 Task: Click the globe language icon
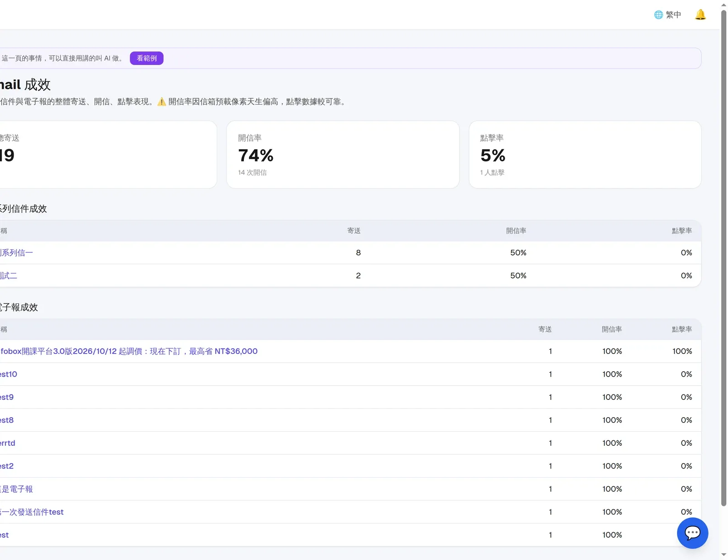(x=658, y=15)
